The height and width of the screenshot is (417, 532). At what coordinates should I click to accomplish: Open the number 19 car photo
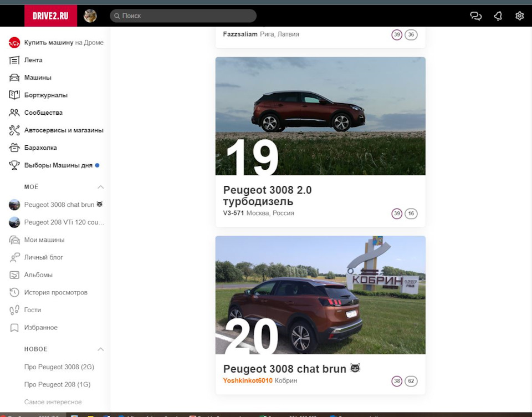(x=320, y=116)
